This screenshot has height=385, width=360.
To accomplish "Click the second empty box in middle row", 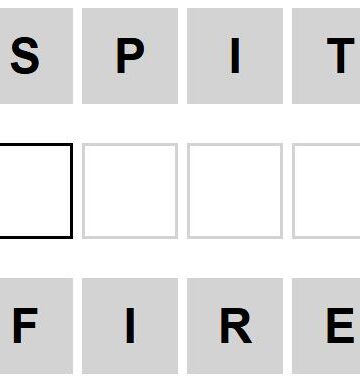I will coord(130,191).
